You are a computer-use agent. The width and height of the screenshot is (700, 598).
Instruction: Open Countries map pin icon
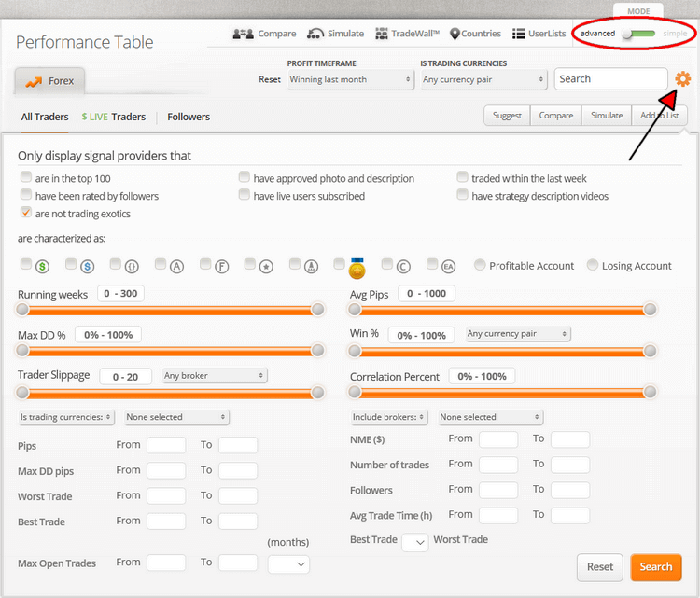(455, 34)
